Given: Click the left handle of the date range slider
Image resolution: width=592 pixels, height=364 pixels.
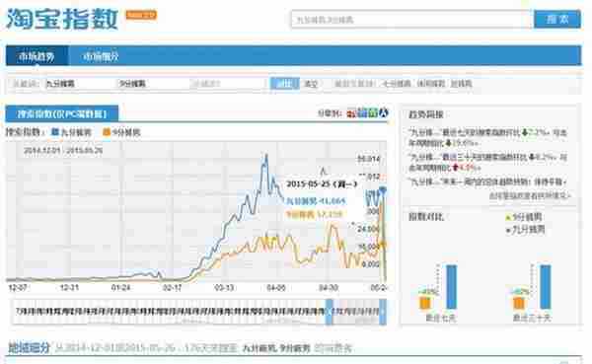Looking at the screenshot, I should pos(330,312).
